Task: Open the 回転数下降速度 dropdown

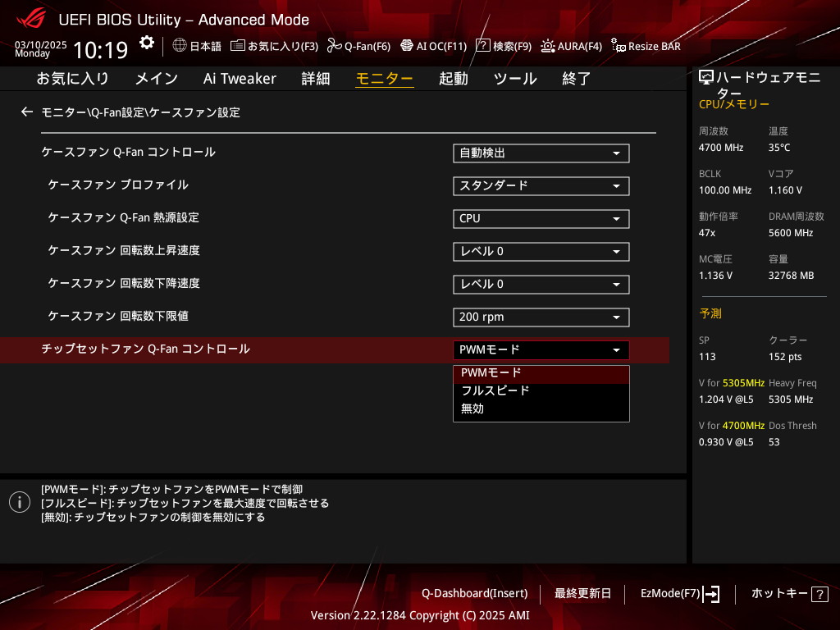Action: point(541,285)
